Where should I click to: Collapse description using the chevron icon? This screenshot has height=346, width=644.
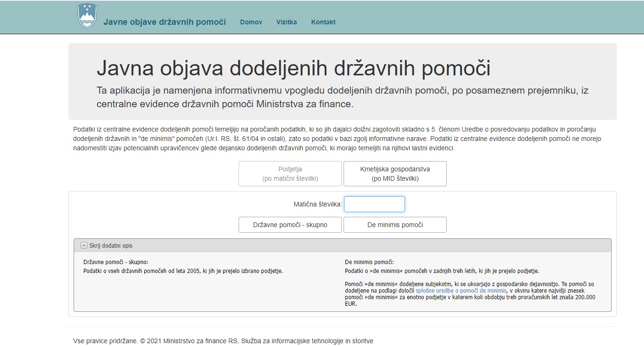(x=84, y=245)
